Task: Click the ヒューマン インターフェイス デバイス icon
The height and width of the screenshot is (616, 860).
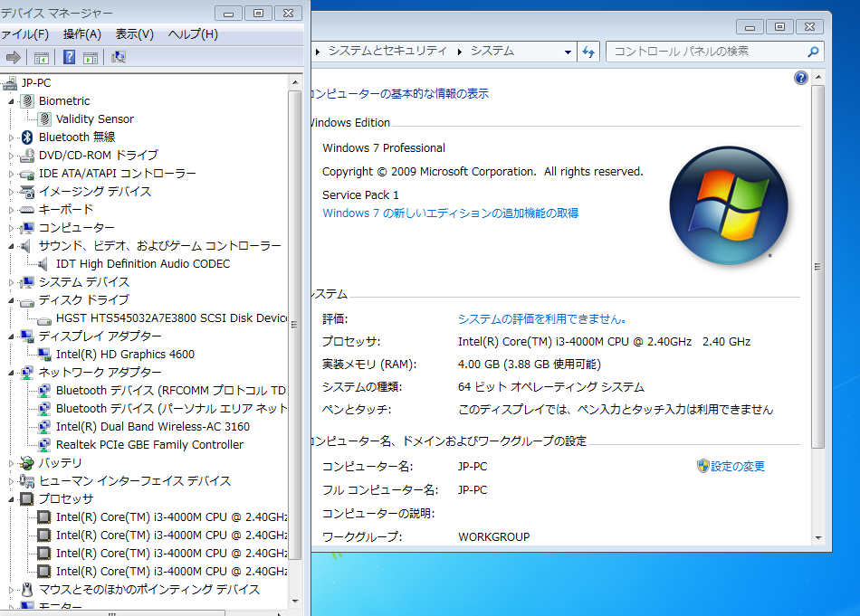Action: pos(27,481)
